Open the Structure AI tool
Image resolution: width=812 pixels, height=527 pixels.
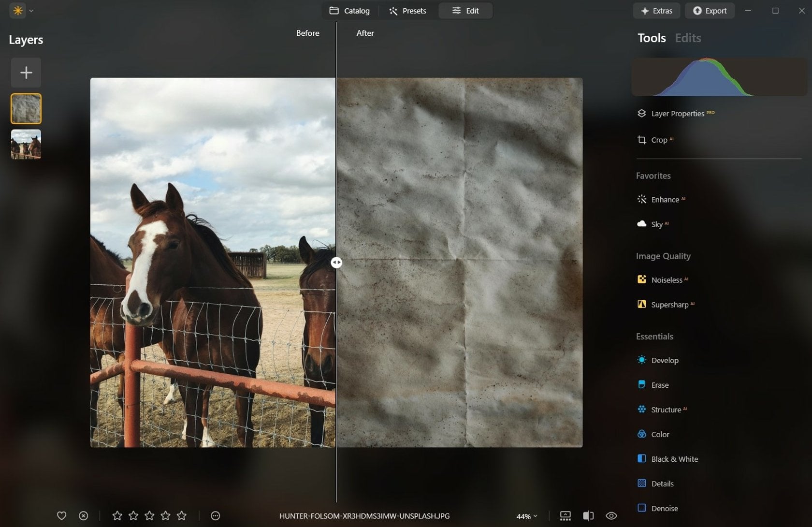(x=666, y=409)
